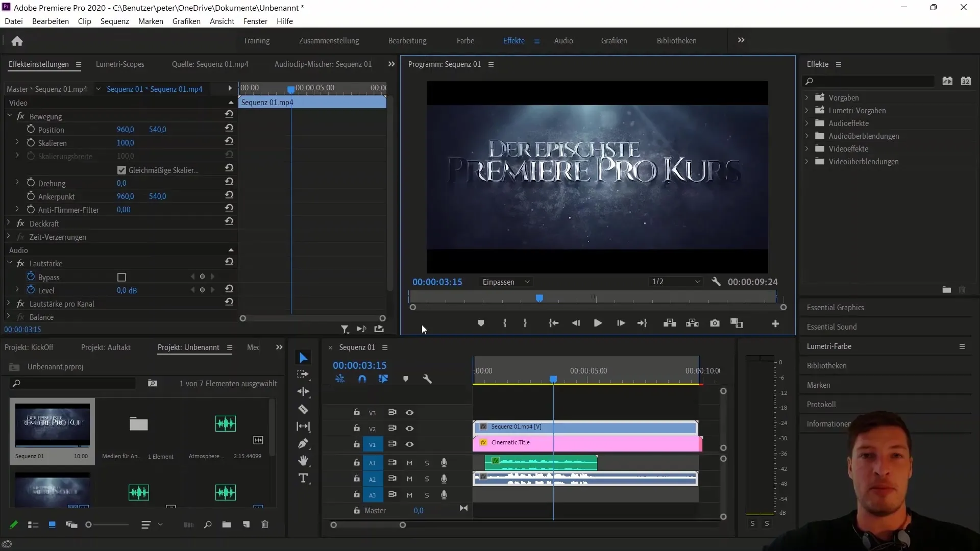Collapse Bewegung effect settings
This screenshot has height=551, width=980.
(9, 116)
